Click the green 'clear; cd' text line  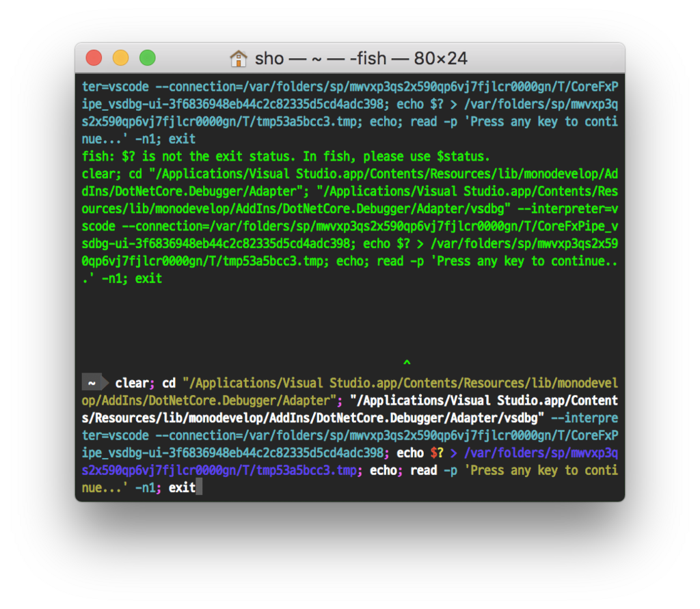pos(349,174)
